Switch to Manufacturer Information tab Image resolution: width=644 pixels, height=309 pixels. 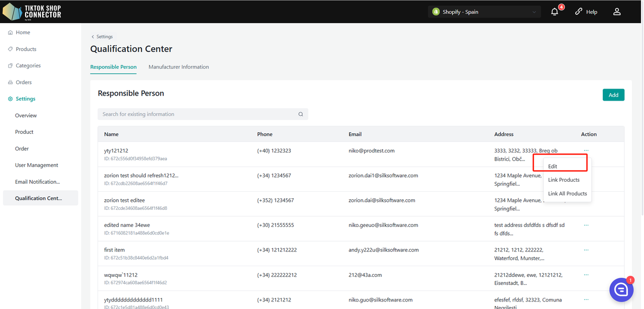tap(179, 67)
